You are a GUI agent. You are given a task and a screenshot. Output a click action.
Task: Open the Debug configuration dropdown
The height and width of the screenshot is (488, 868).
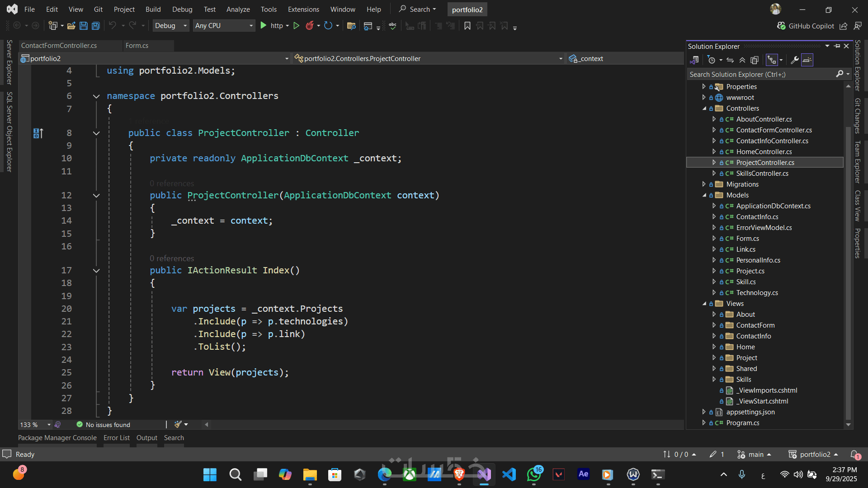tap(170, 26)
